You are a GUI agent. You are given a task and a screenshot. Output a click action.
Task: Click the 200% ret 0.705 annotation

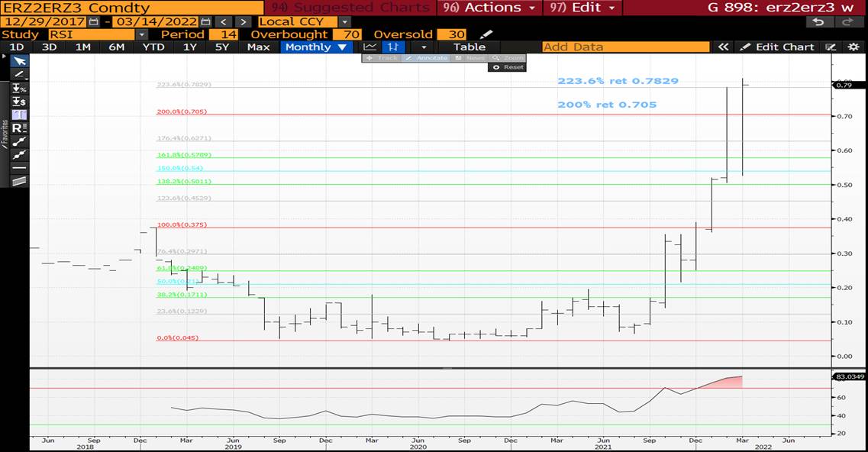607,105
